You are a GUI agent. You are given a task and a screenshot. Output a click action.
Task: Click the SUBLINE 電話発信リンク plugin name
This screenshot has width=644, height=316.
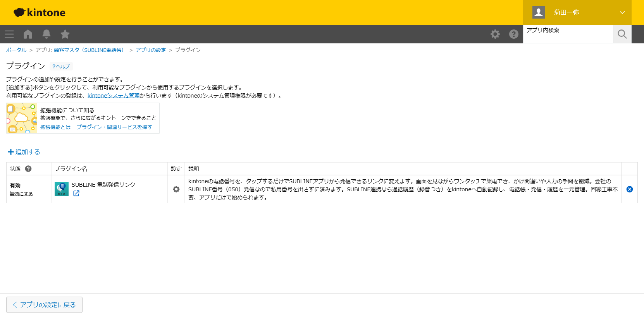(103, 185)
